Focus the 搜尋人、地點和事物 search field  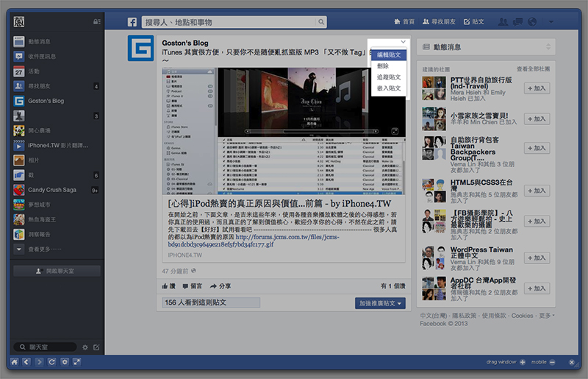click(229, 22)
